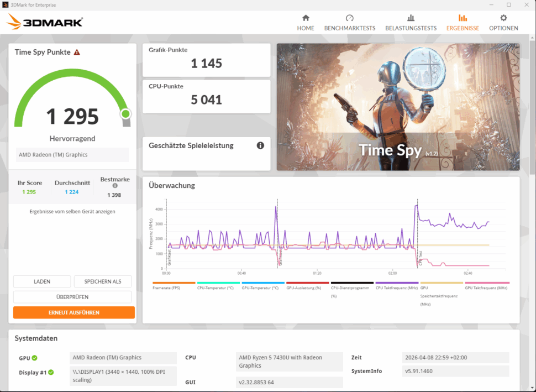Toggle the Framerate (FPS) orange legend swatch

click(x=174, y=283)
